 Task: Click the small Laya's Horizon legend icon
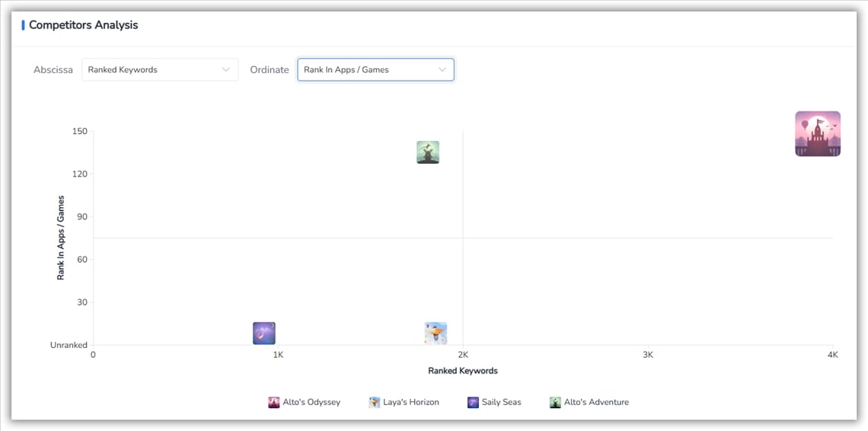pos(375,403)
